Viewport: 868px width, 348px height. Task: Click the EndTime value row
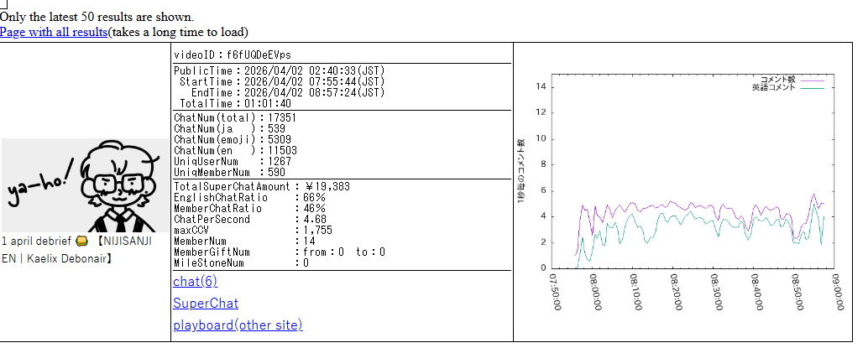(287, 92)
